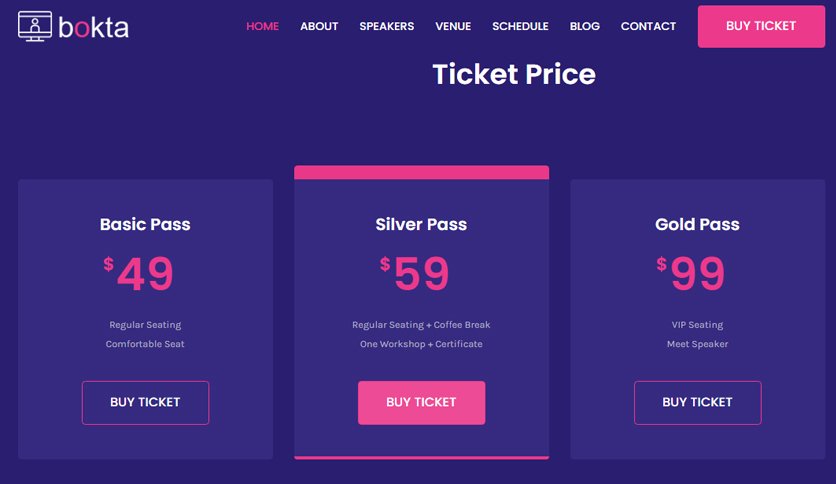
Task: Click the $49 price figure
Action: pos(139,273)
